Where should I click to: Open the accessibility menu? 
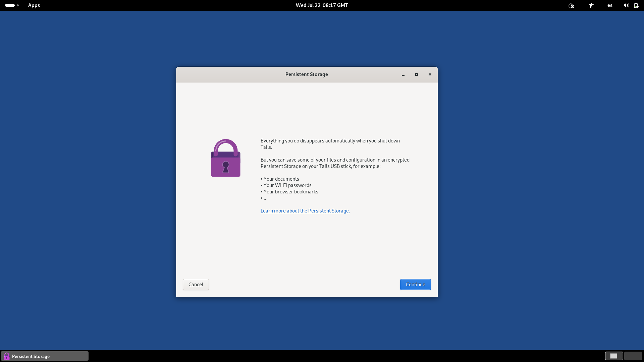pos(591,5)
